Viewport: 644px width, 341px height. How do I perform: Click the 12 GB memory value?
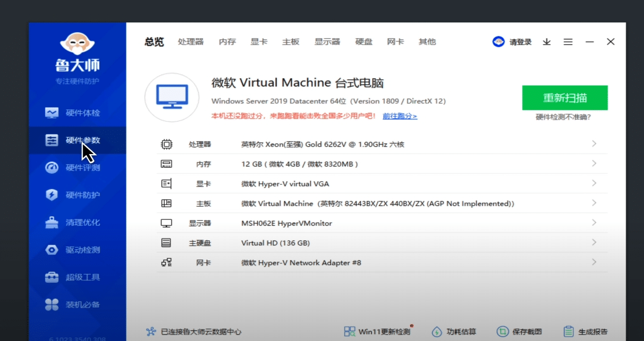pyautogui.click(x=300, y=164)
